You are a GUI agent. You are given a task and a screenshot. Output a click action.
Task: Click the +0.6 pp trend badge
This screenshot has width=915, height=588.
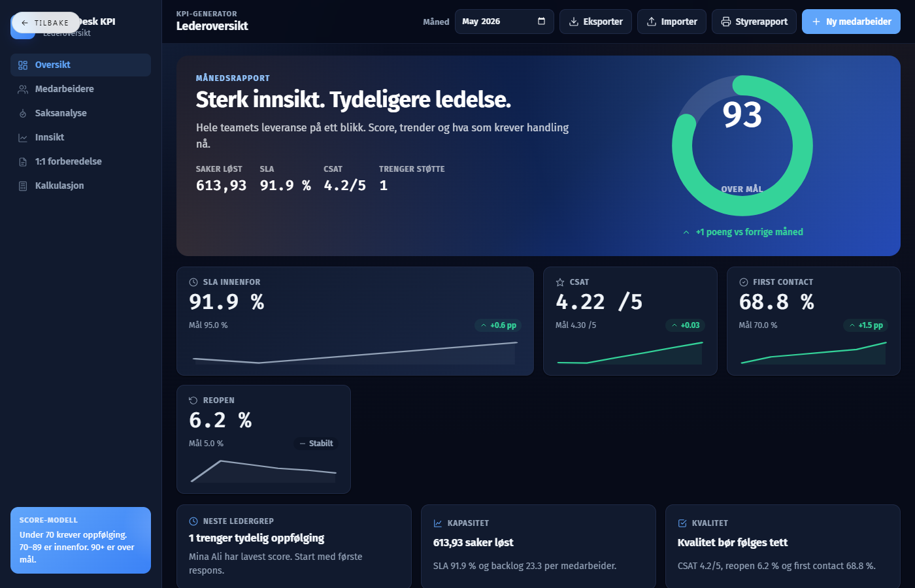(498, 325)
